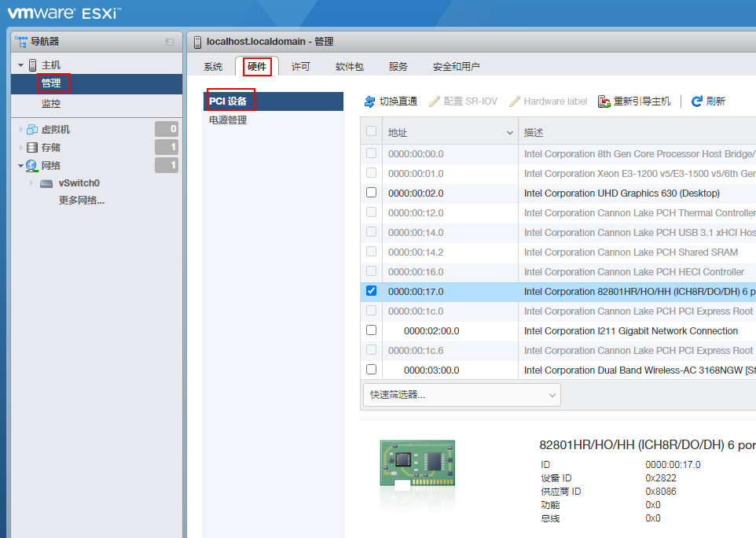Expand the Storage tree node
756x538 pixels.
click(20, 147)
